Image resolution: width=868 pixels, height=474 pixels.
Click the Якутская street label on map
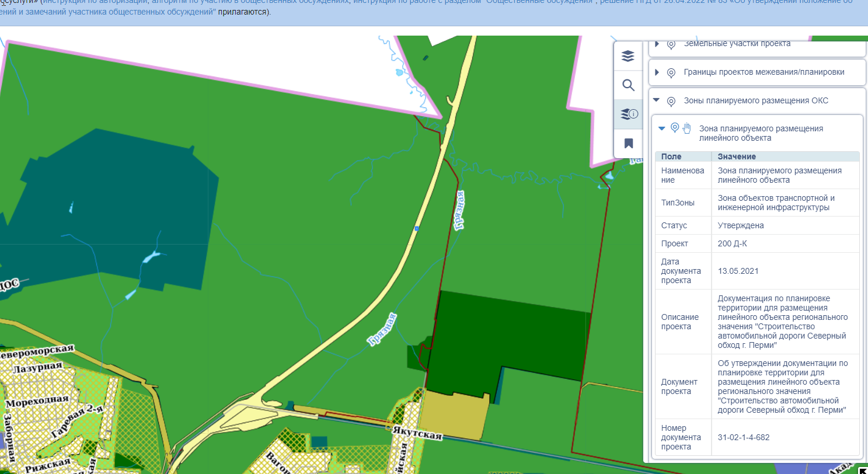pos(418,433)
